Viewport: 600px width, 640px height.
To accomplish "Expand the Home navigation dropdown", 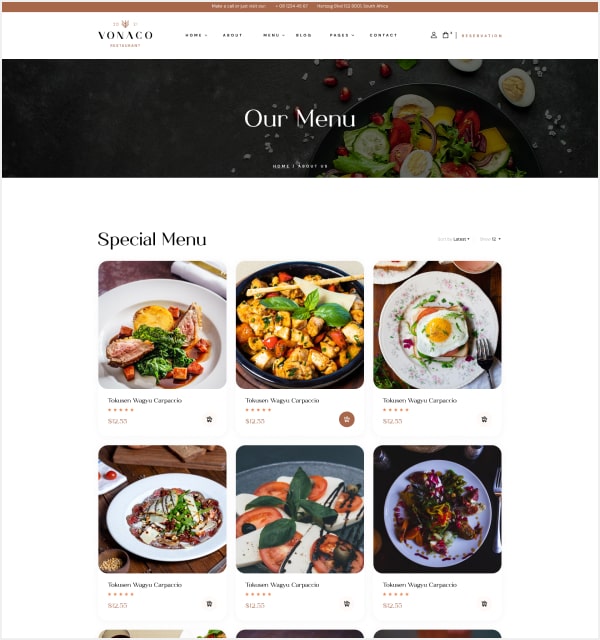I will tap(196, 36).
